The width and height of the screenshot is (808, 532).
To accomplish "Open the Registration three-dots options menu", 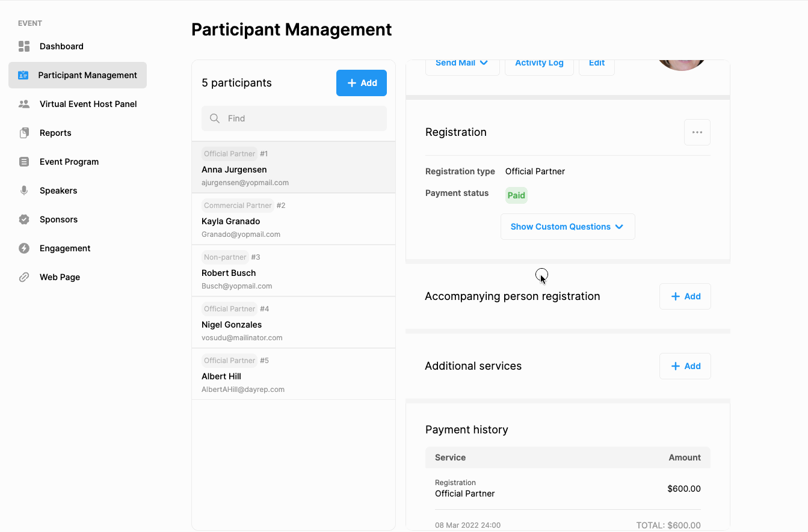I will coord(697,132).
